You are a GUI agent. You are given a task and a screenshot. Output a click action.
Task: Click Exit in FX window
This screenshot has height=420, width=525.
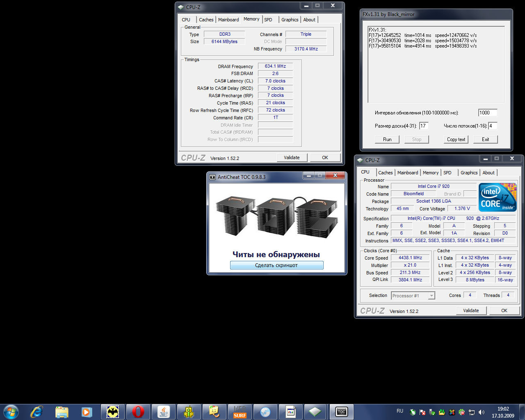point(486,139)
